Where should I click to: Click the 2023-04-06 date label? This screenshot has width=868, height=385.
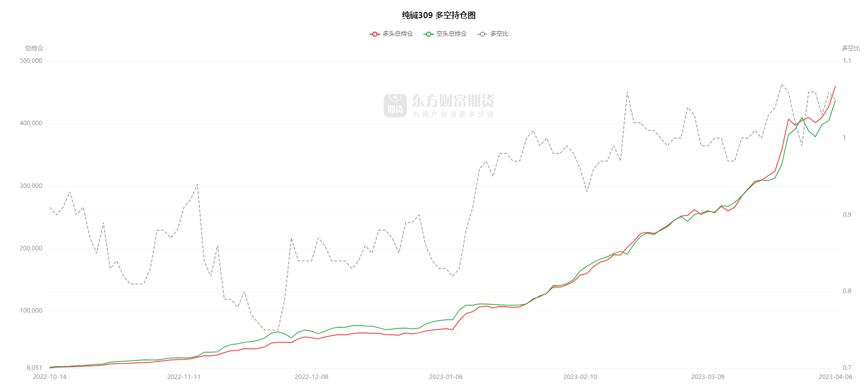[835, 377]
